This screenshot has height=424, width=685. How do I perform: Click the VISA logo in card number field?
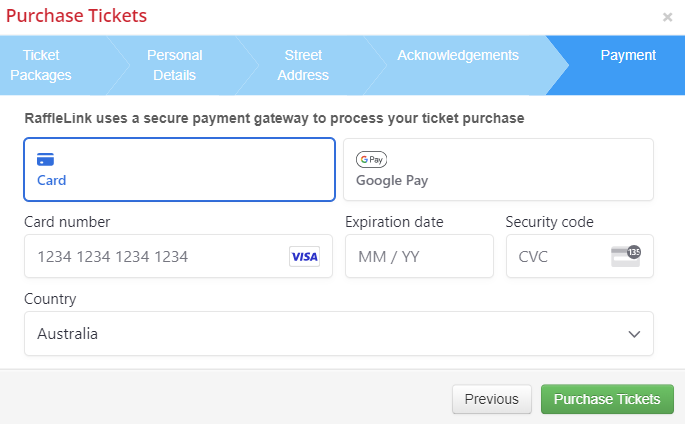[304, 257]
